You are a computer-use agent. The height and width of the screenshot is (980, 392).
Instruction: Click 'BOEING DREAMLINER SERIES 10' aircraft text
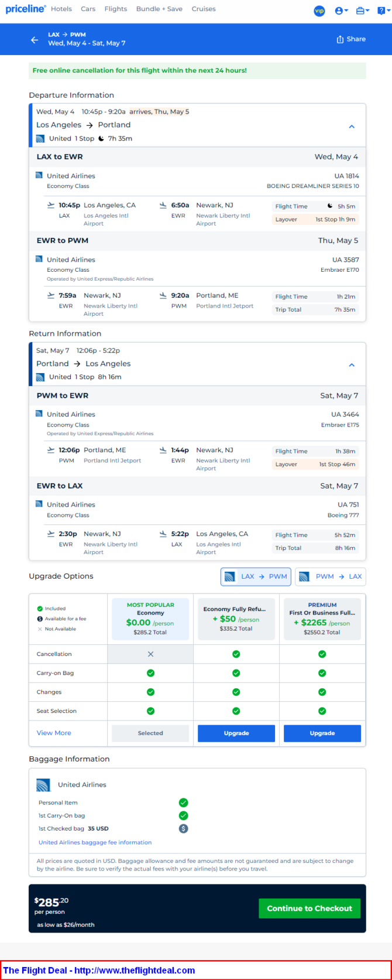tap(313, 186)
